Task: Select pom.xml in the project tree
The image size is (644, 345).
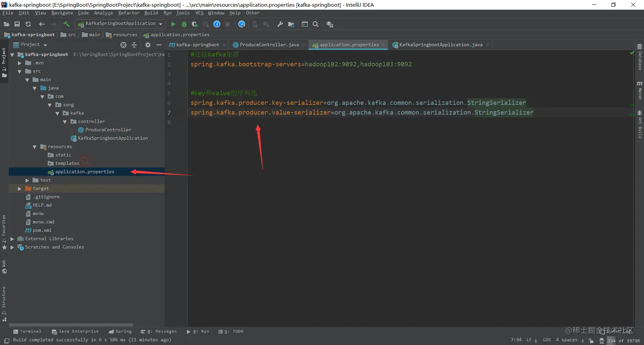Action: (42, 231)
